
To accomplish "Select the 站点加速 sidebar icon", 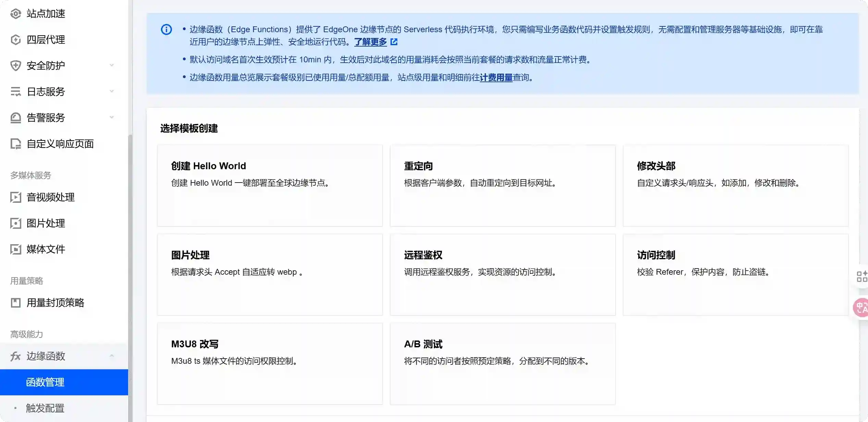I will pos(15,14).
